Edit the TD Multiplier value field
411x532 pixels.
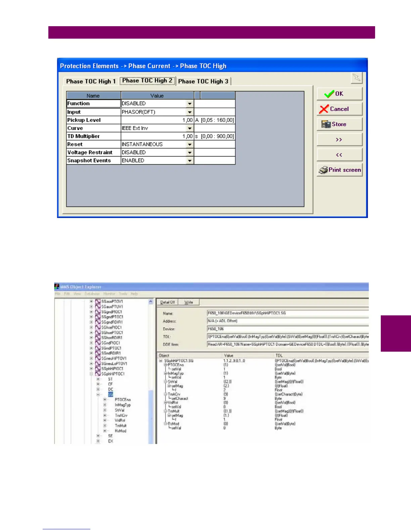point(157,136)
